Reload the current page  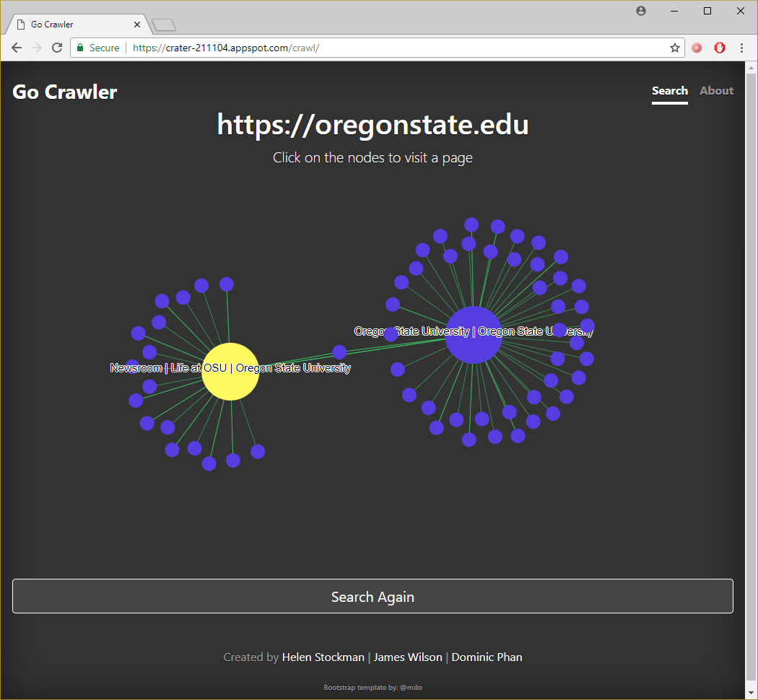click(57, 48)
